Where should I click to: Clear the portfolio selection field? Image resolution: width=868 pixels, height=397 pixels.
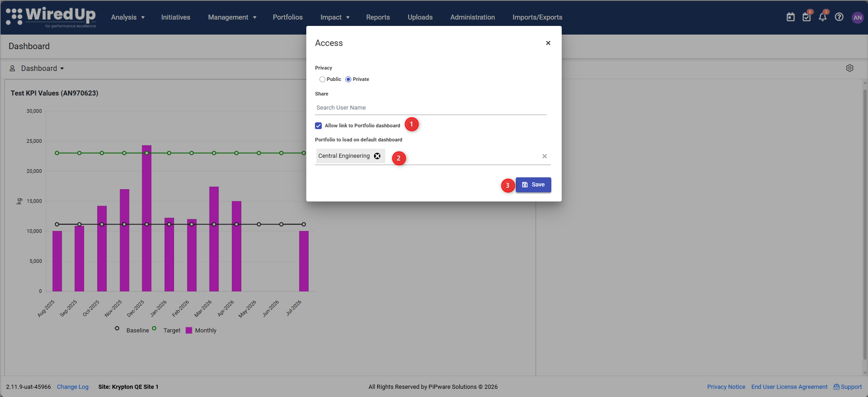(x=544, y=156)
